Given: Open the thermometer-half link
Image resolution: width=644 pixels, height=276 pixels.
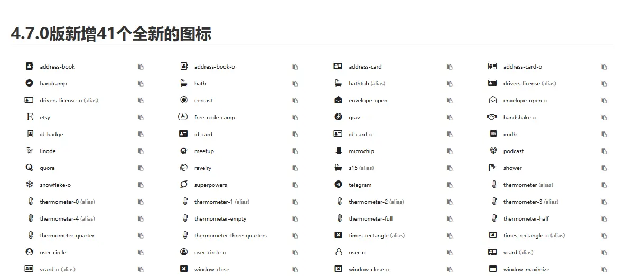Looking at the screenshot, I should tap(526, 218).
